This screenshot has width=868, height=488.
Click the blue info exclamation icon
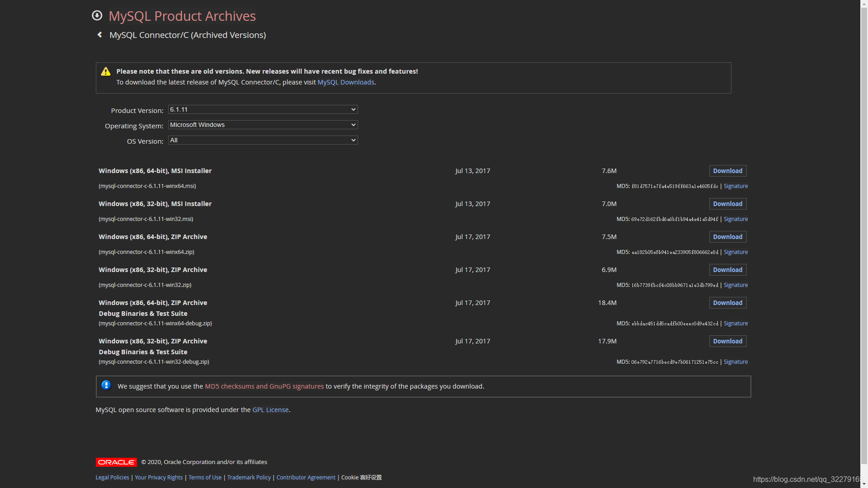[106, 385]
